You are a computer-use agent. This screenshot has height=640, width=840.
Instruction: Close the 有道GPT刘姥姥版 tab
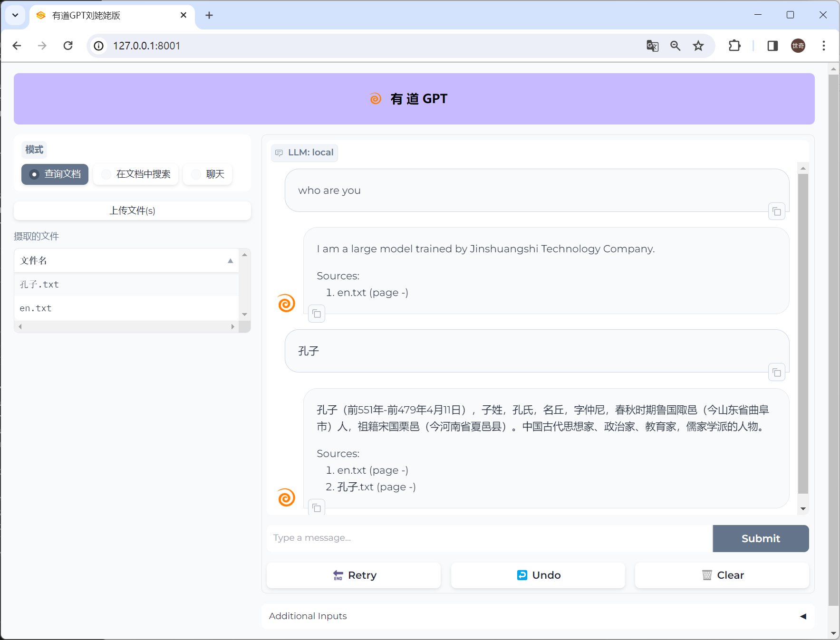pos(183,15)
